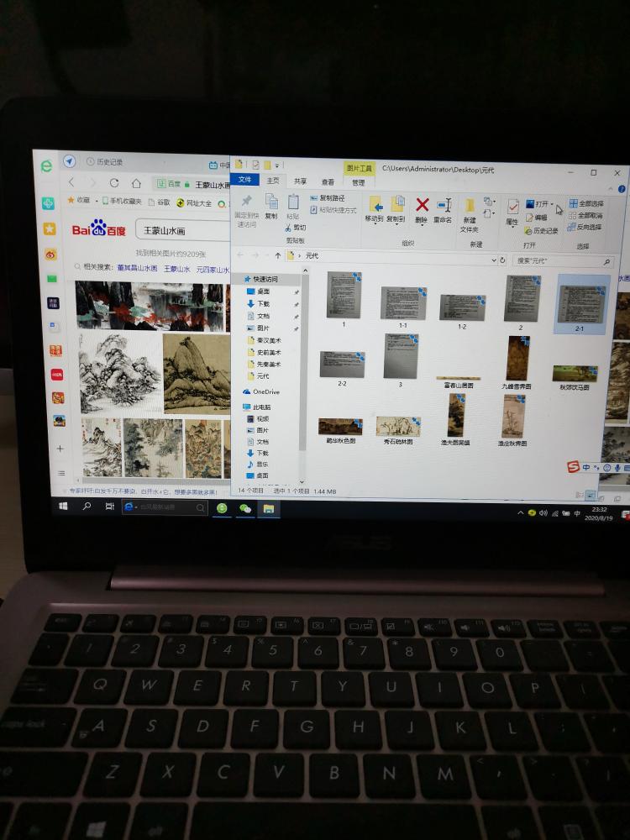Screen dimensions: 630x840
Task: Click the New folder (新建文件夹) icon
Action: click(x=470, y=206)
